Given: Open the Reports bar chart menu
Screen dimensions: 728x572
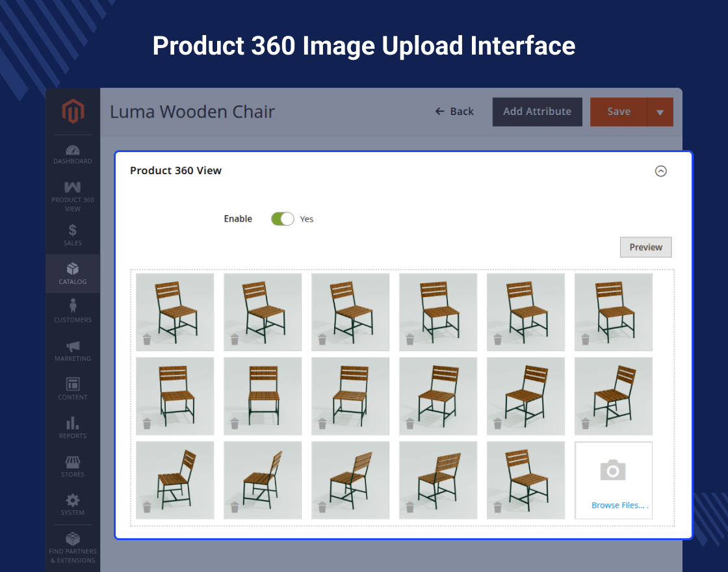Looking at the screenshot, I should tap(73, 428).
